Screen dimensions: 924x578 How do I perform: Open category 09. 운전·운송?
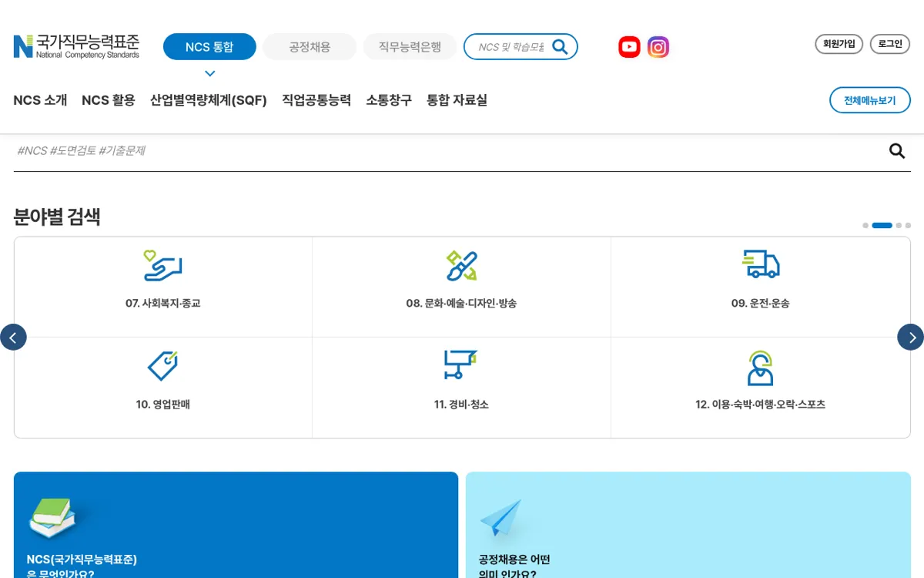pos(761,287)
